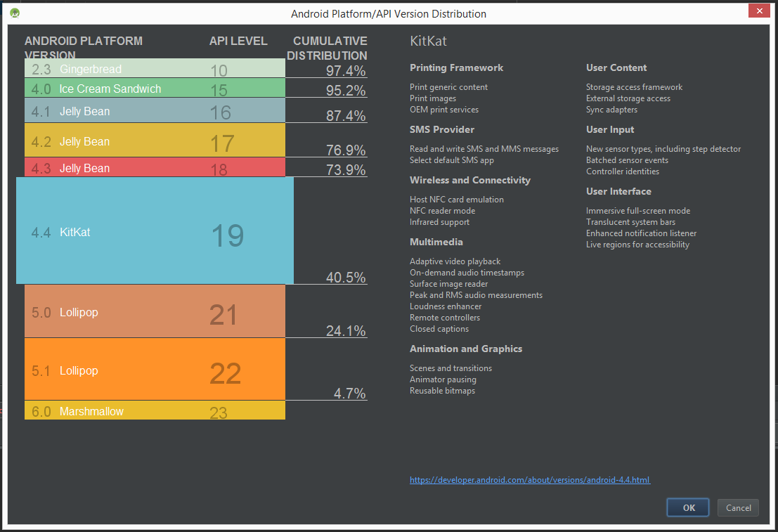Click the ANDROID PLATFORM VERSION column header
The width and height of the screenshot is (778, 532).
point(84,46)
